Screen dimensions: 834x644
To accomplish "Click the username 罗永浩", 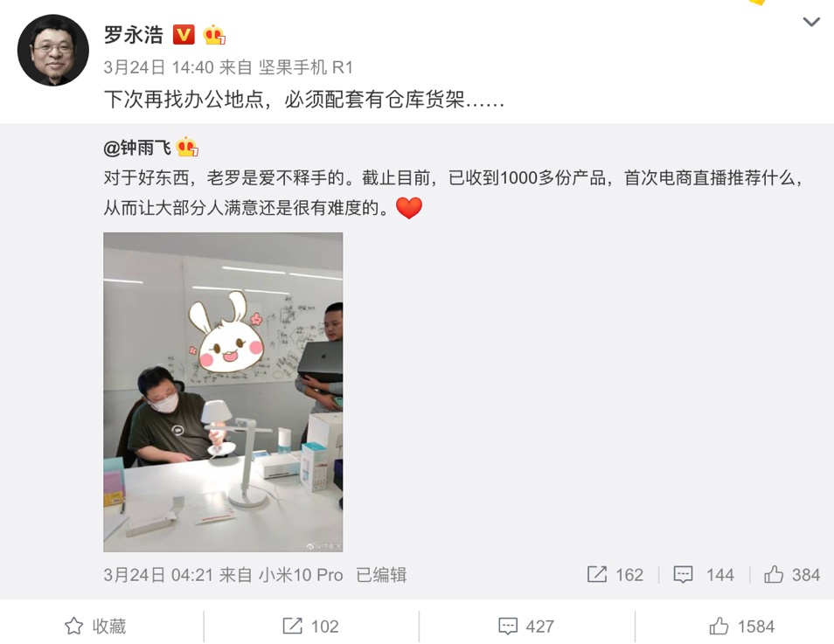I will click(x=134, y=35).
